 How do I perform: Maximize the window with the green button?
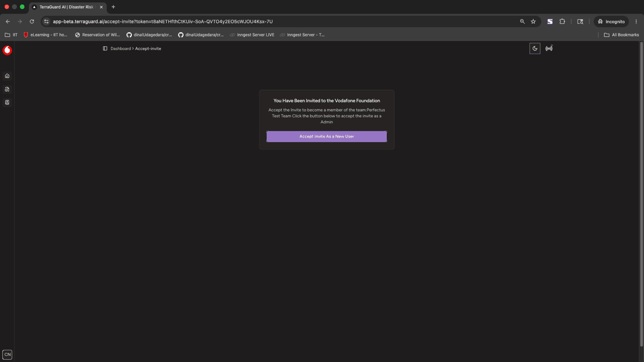point(22,7)
